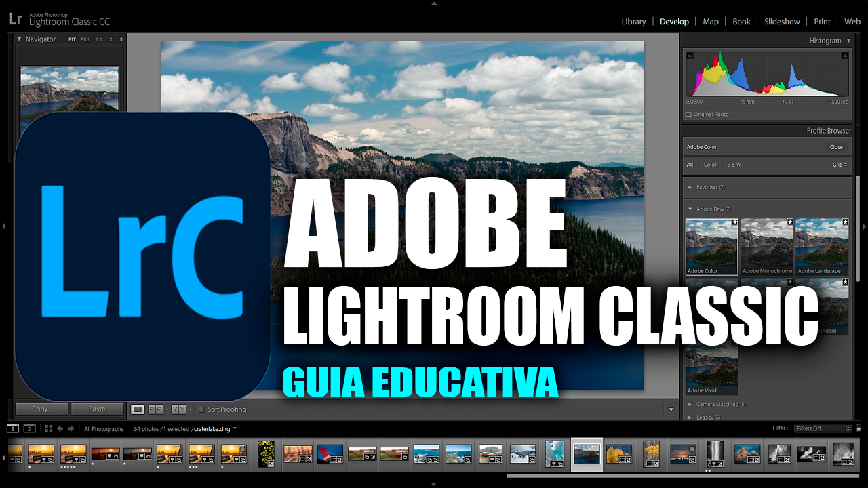Select the yellow flowers filmstrip thumbnail
Image resolution: width=868 pixels, height=488 pixels.
pyautogui.click(x=266, y=453)
